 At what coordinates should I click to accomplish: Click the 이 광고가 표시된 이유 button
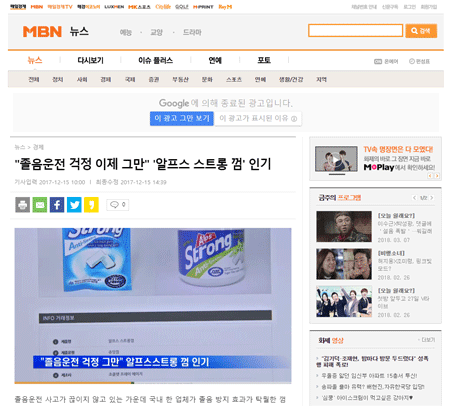[x=258, y=119]
